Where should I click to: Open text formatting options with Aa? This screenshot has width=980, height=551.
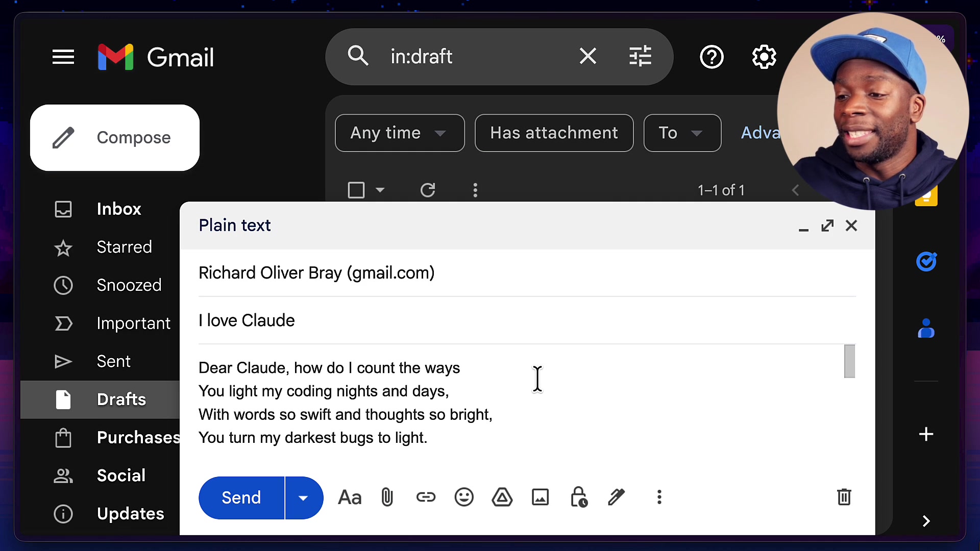tap(349, 497)
